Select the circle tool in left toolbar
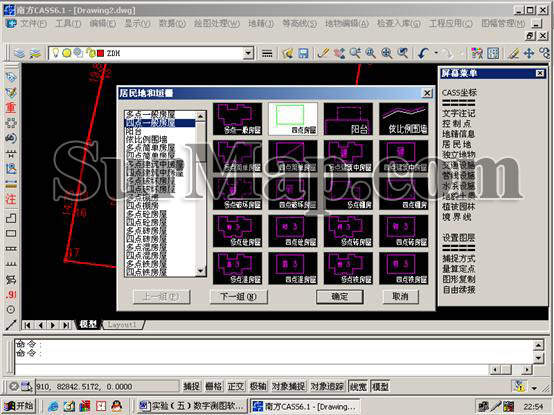554x415 pixels. (x=11, y=310)
